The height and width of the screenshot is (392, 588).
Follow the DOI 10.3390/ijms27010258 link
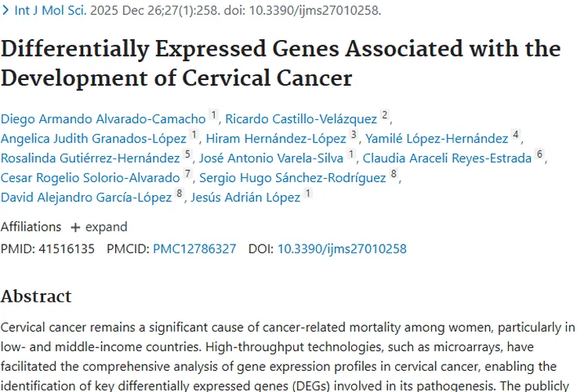pos(342,249)
